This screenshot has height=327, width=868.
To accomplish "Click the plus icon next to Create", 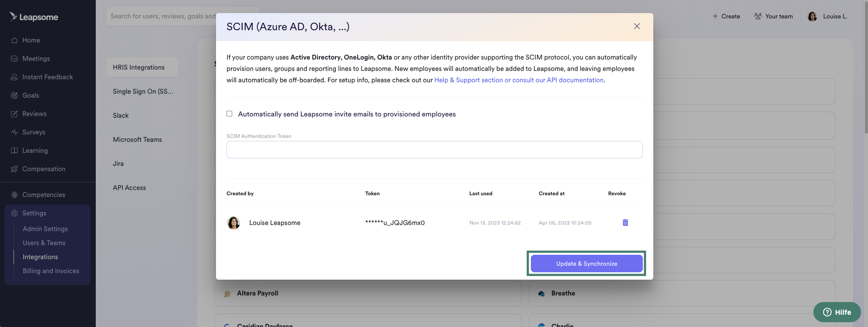I will [x=715, y=16].
